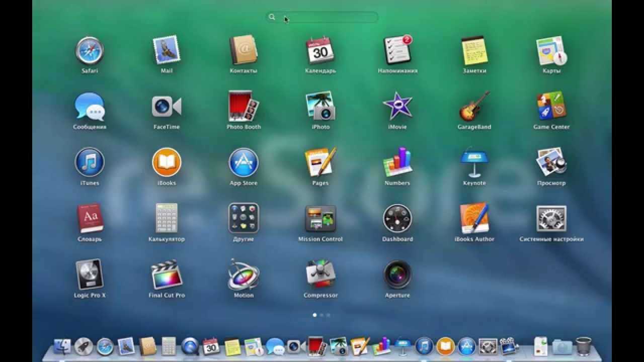The image size is (644, 362).
Task: Open the Словарь dictionary app
Action: point(90,218)
